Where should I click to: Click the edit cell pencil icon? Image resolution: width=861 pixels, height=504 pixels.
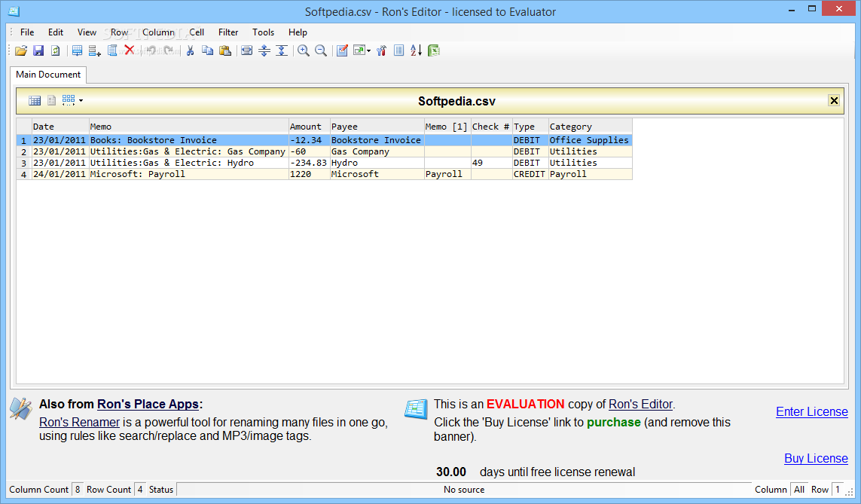tap(342, 50)
